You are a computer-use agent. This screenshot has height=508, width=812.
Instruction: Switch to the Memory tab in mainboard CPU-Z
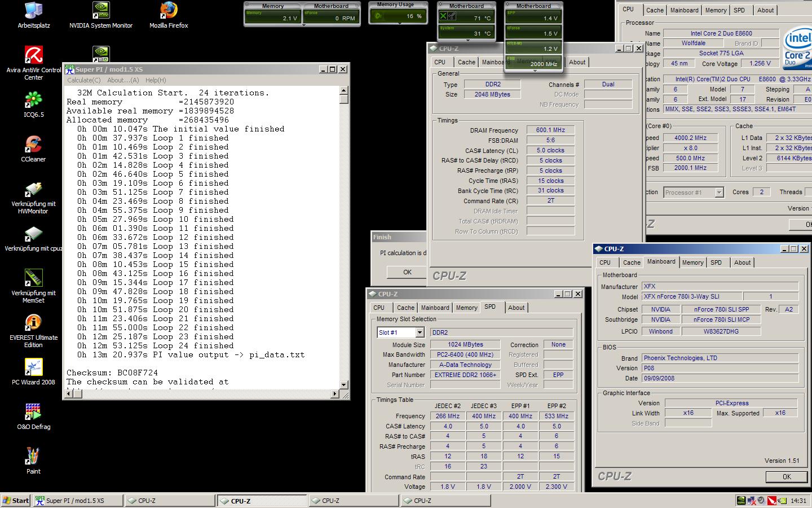pos(692,262)
